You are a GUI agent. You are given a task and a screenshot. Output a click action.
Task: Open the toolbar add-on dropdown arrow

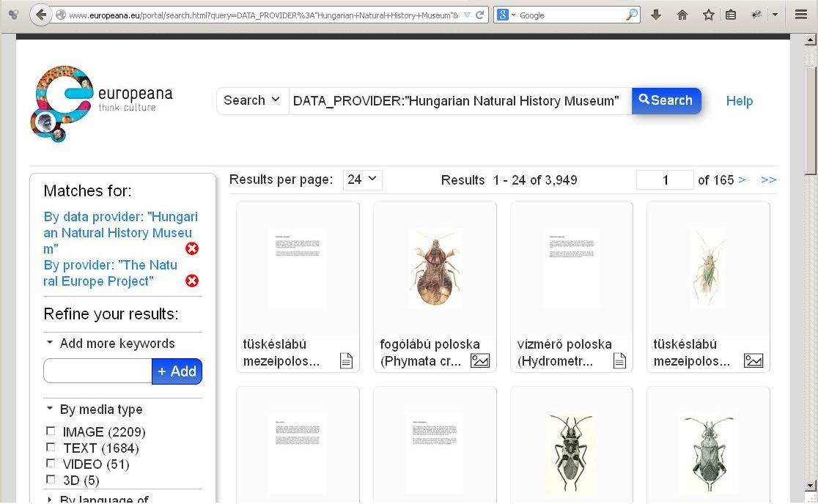(775, 15)
